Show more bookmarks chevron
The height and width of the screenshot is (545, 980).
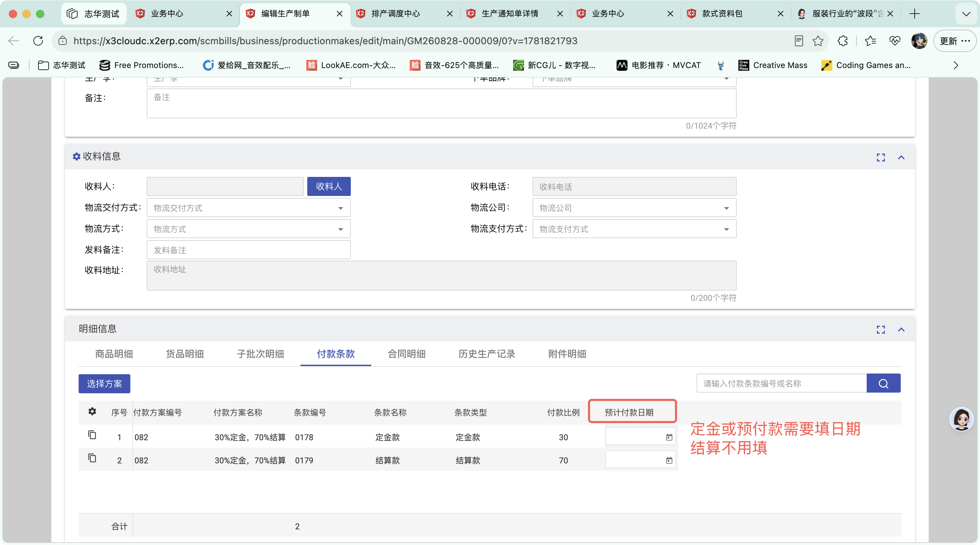pos(955,65)
